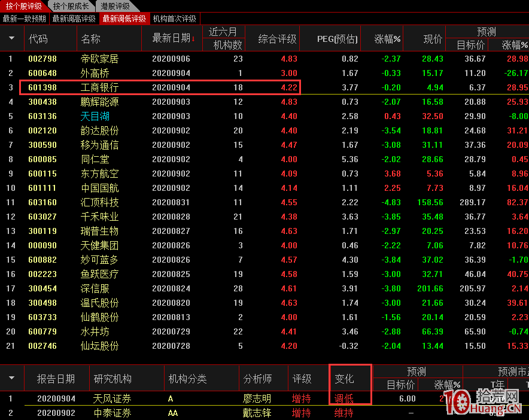Viewport: 529px width, 420px height.
Task: Switch to the 按个股评级 tab
Action: 23,6
